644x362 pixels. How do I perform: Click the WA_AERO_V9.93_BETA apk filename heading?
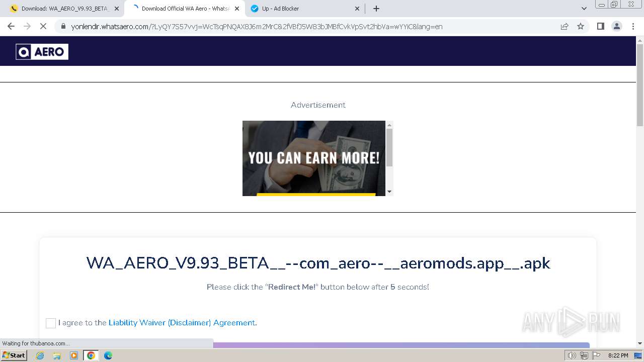point(318,263)
